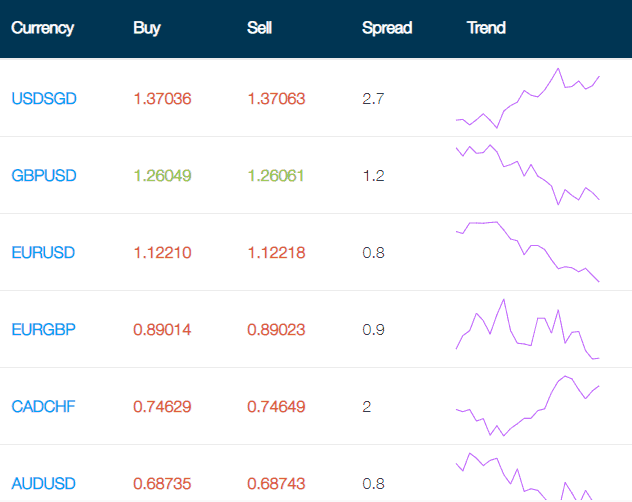This screenshot has height=502, width=632.
Task: Open the CADCHF currency pair link
Action: click(43, 407)
